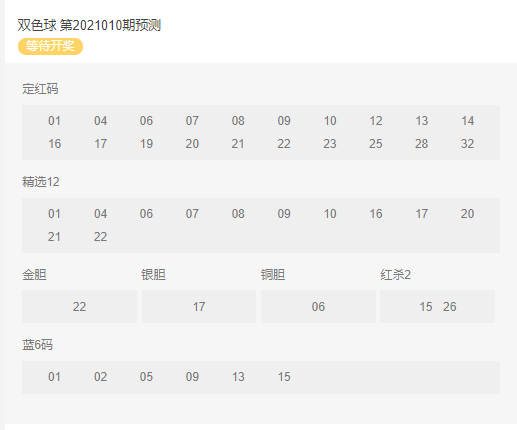The image size is (517, 430).
Task: Select number 32 in 定红码 section
Action: 467,144
